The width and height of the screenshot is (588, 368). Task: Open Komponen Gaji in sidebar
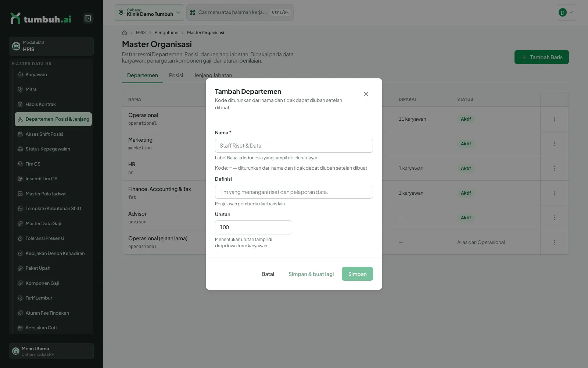[53, 283]
